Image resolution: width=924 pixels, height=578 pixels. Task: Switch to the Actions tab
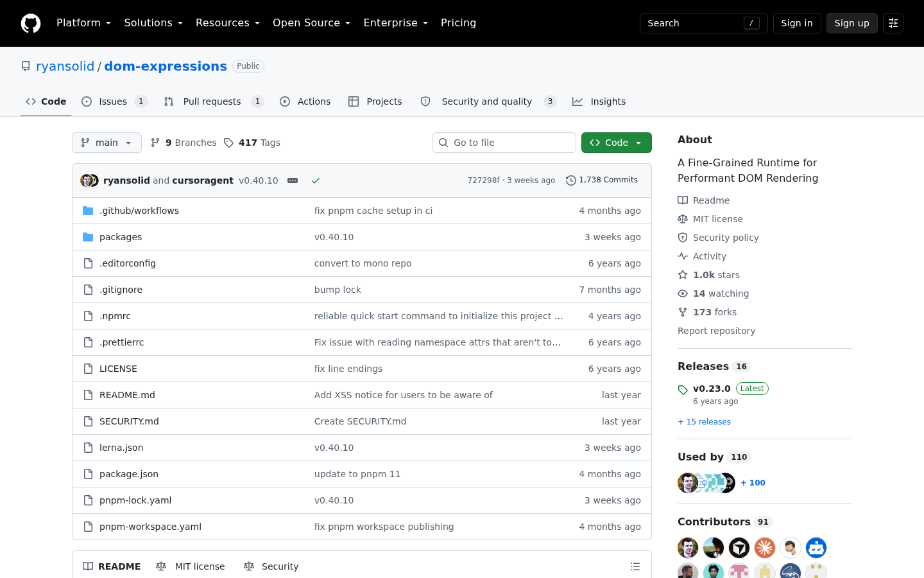pyautogui.click(x=305, y=101)
